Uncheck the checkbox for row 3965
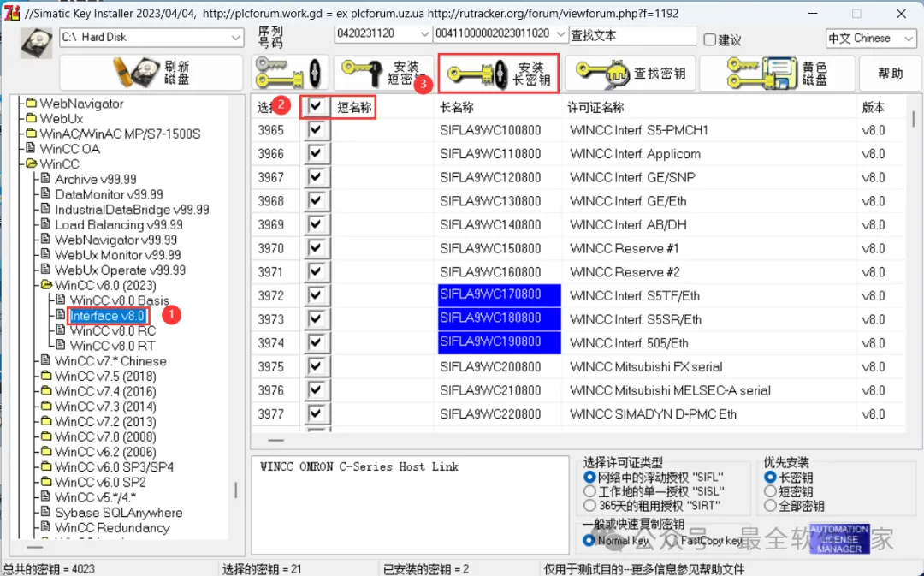924x576 pixels. click(316, 130)
